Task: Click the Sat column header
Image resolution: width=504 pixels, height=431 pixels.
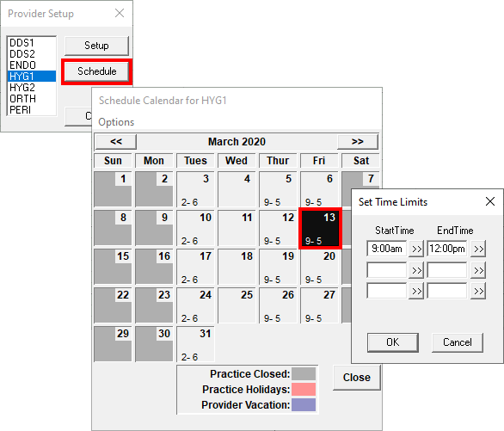Action: pos(360,161)
